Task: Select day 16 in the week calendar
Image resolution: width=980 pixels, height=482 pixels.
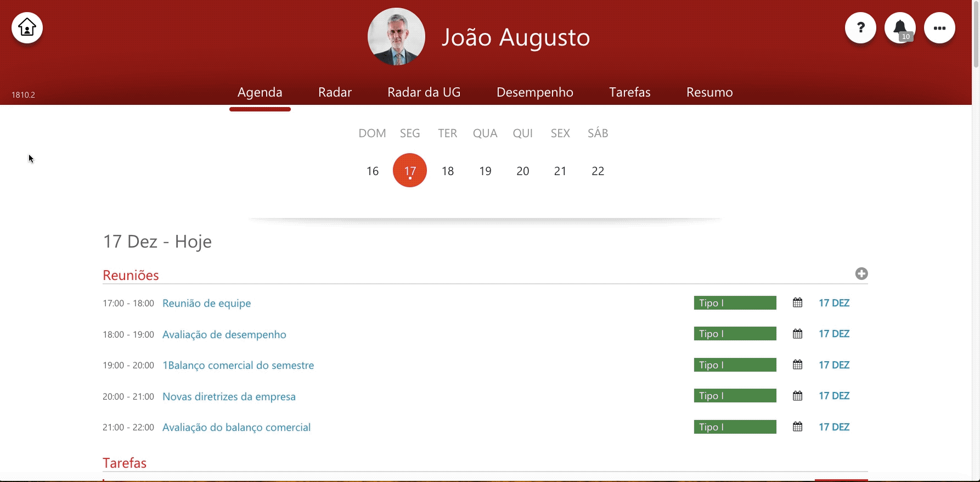Action: coord(373,171)
